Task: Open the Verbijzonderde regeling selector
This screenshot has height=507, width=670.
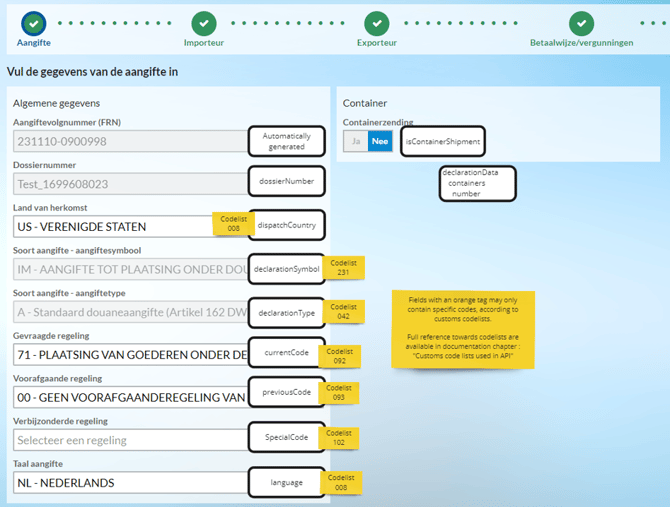Action: [x=131, y=440]
